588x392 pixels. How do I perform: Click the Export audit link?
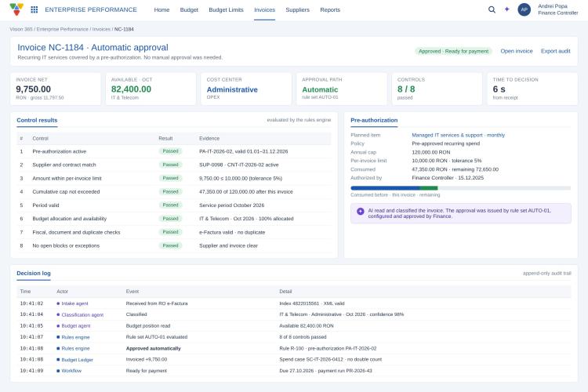[x=555, y=51]
